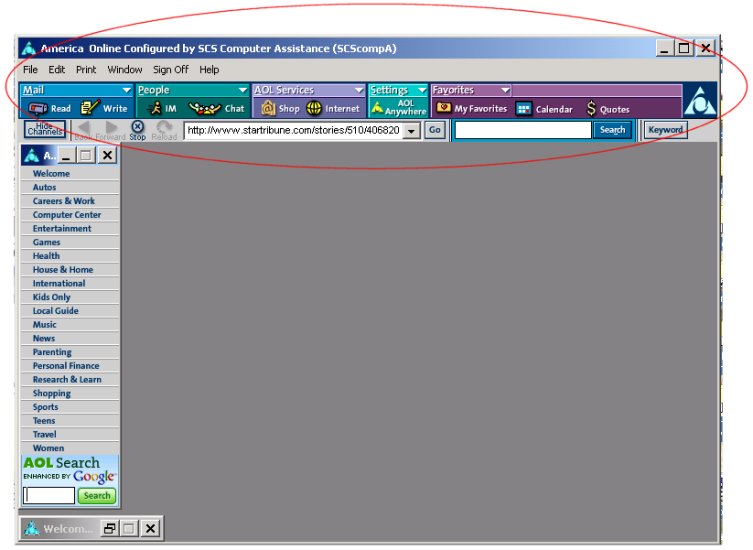This screenshot has height=550, width=753.
Task: Open Quotes dollar icon
Action: tap(591, 109)
